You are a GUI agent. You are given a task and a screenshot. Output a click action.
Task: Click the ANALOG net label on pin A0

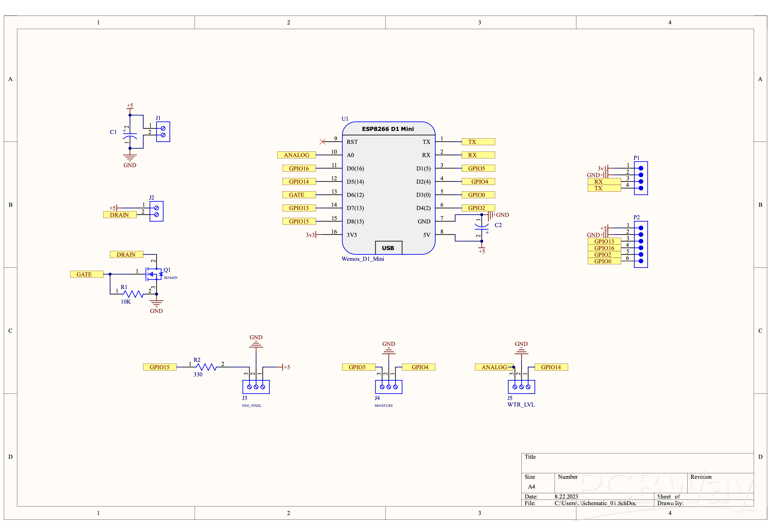point(296,155)
